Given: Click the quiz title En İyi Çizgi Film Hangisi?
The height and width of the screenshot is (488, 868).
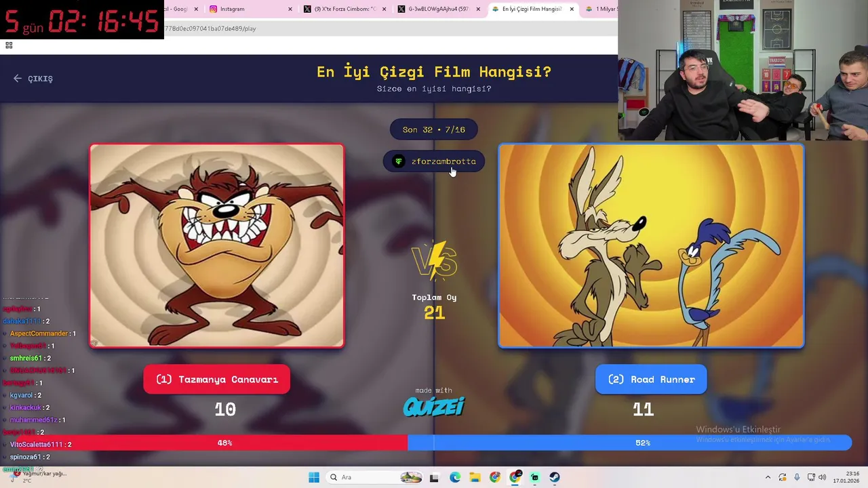Looking at the screenshot, I should click(434, 72).
